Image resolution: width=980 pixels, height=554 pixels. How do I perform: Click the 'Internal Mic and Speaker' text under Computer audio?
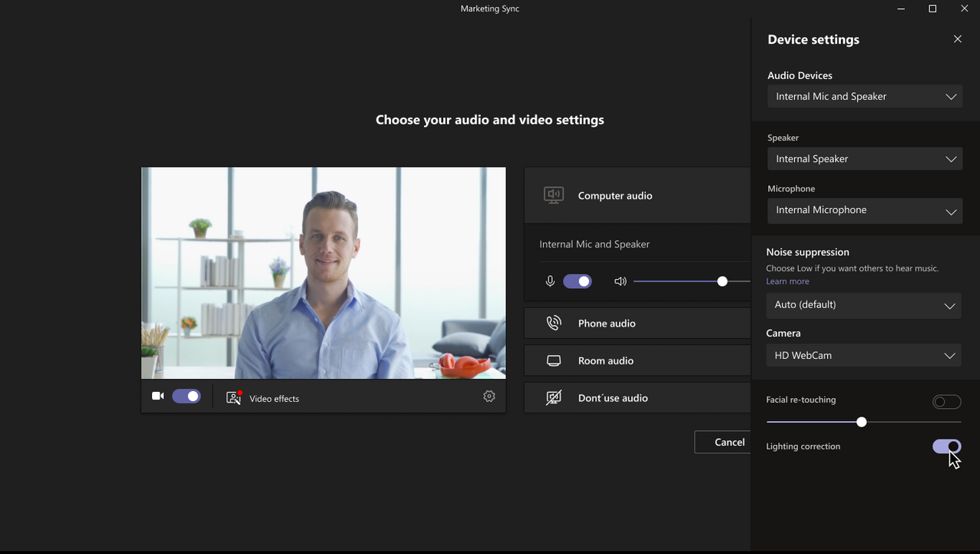pyautogui.click(x=594, y=244)
